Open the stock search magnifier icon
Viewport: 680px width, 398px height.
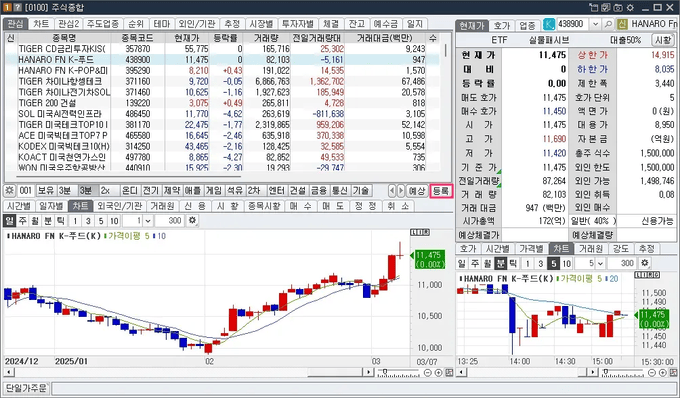point(608,23)
